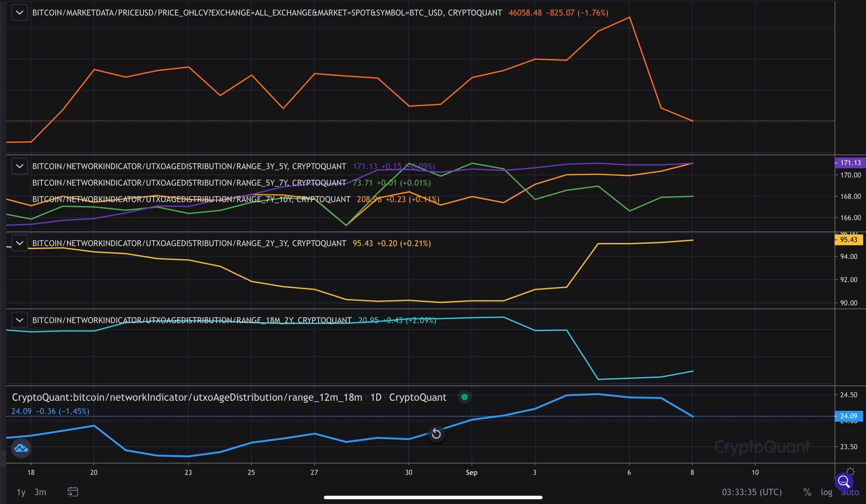Click the 46058.48 price value

525,13
